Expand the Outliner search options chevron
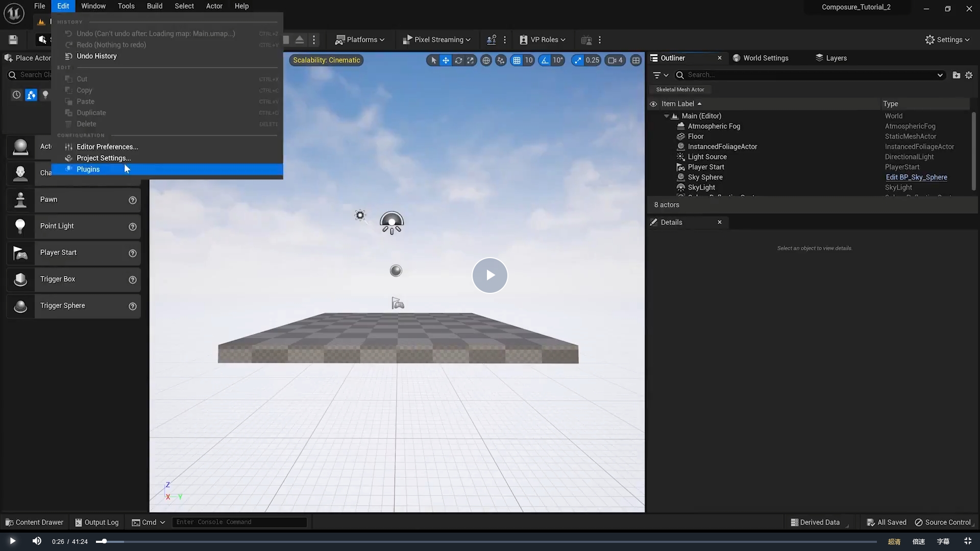 (x=940, y=75)
